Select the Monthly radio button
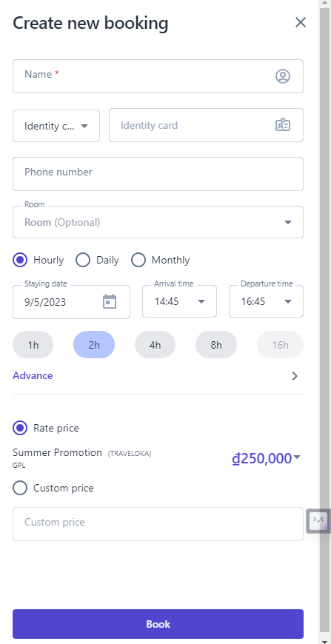This screenshot has width=331, height=644. (x=138, y=260)
